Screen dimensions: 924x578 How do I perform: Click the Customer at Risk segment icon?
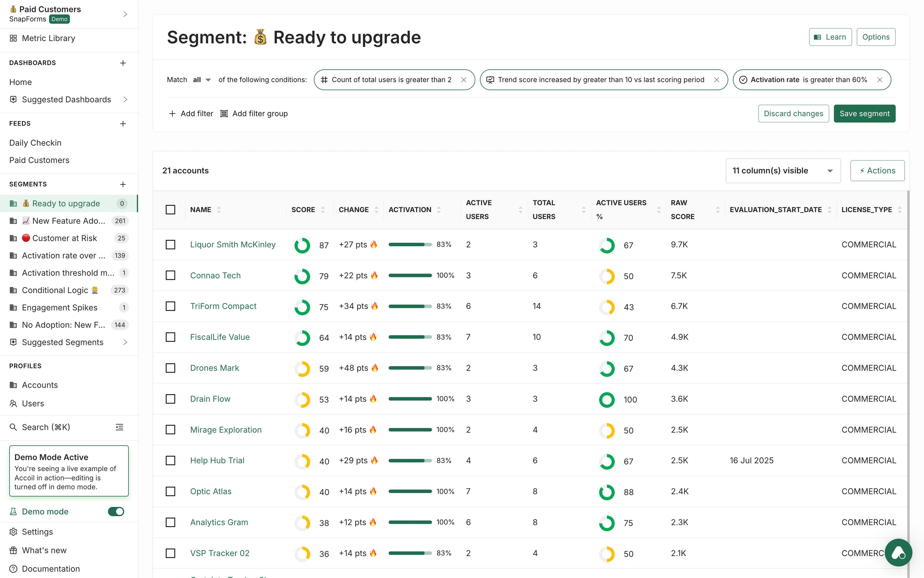[13, 238]
